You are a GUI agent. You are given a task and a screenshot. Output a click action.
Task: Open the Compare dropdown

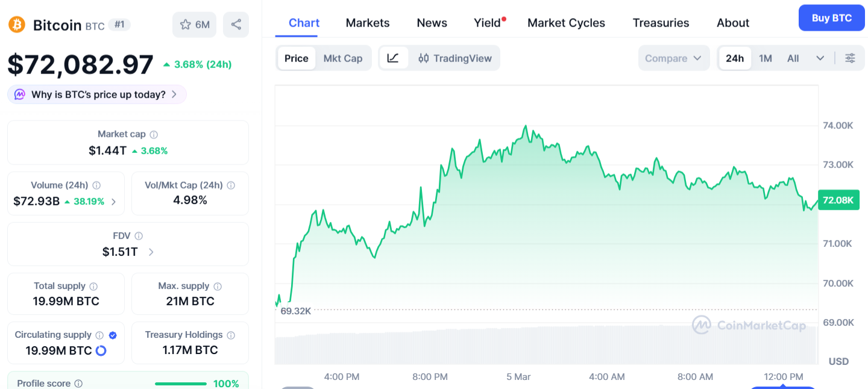pyautogui.click(x=673, y=58)
